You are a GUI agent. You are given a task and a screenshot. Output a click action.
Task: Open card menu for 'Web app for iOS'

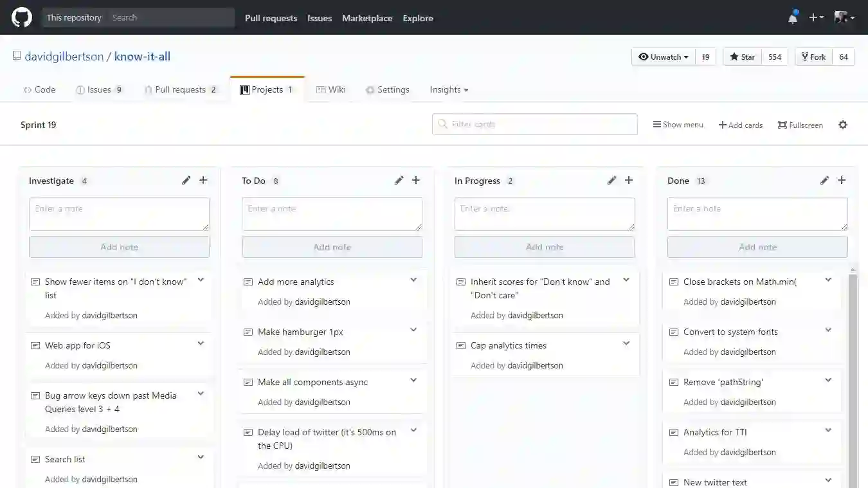pos(201,343)
